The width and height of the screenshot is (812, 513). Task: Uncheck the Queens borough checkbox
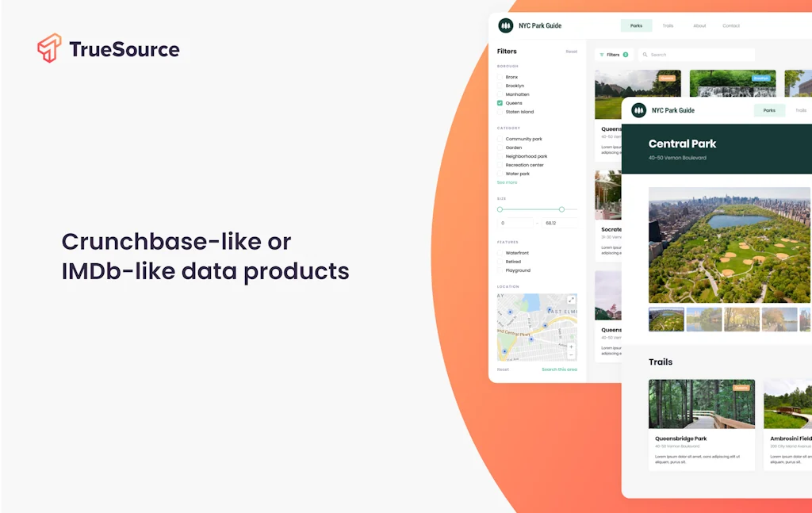click(500, 103)
